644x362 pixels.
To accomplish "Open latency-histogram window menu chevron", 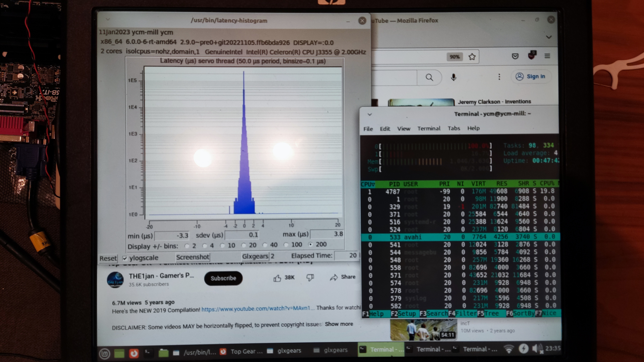I will pyautogui.click(x=108, y=19).
